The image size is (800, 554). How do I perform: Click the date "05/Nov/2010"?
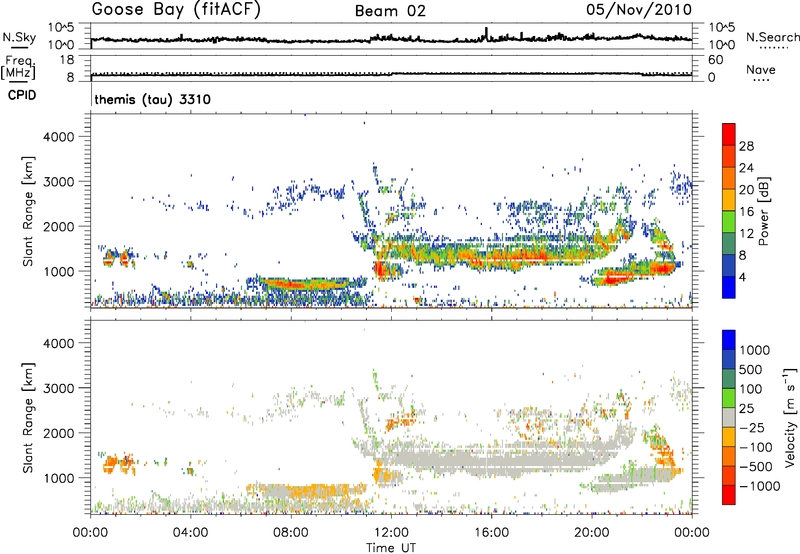[639, 10]
